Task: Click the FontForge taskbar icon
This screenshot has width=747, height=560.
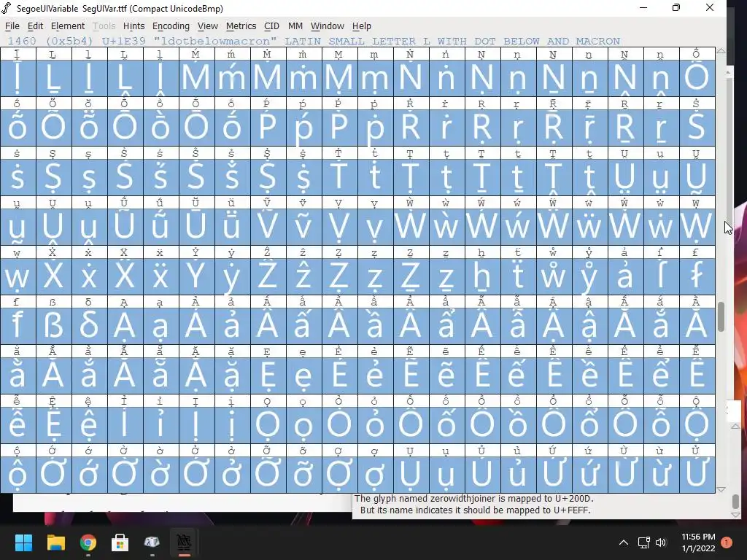Action: (x=184, y=542)
